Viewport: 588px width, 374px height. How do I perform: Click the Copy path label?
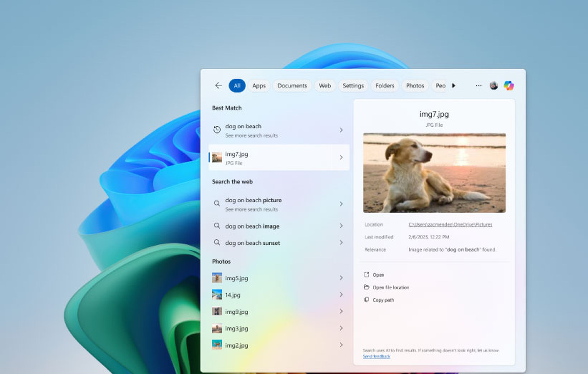[383, 300]
